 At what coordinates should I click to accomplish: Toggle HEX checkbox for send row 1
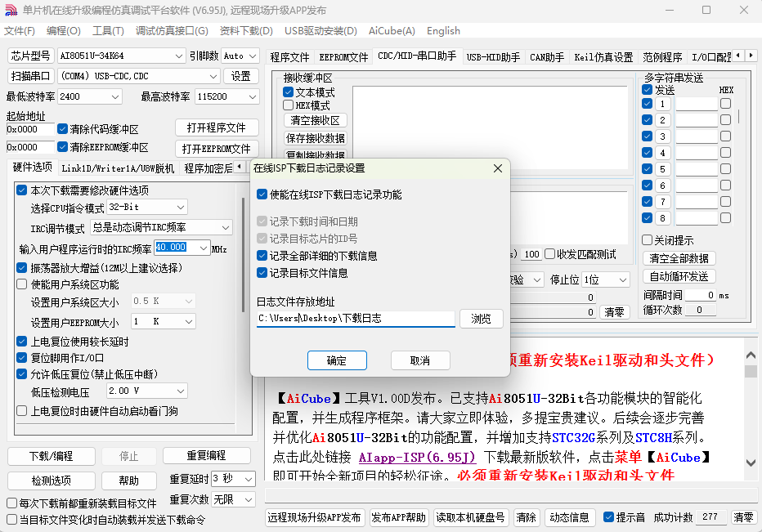point(725,104)
